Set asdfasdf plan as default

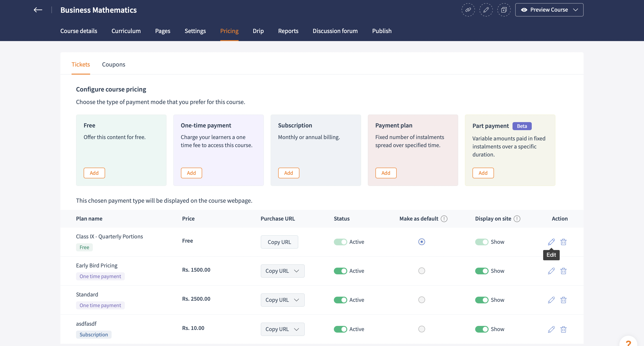coord(422,329)
